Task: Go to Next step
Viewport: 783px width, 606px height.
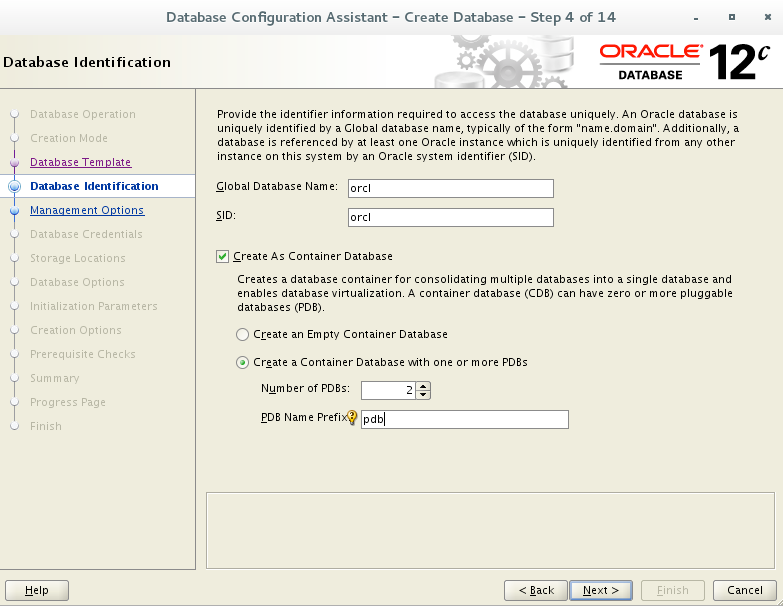Action: tap(601, 591)
